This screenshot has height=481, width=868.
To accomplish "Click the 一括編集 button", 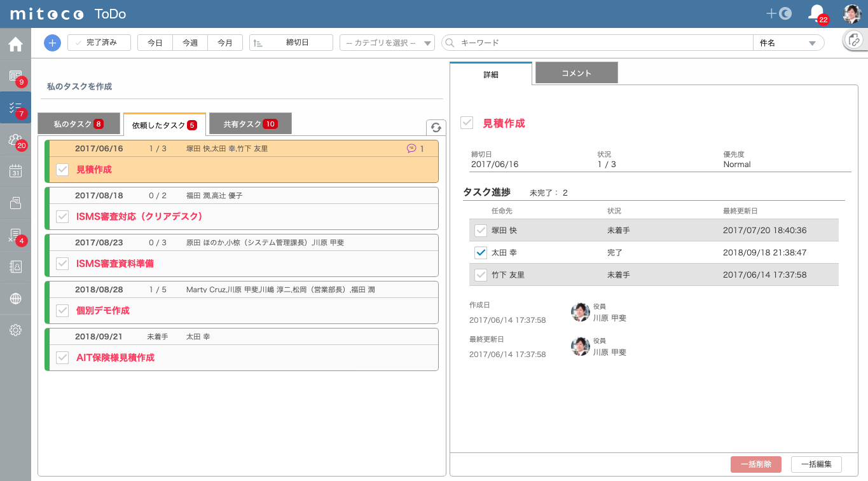I will click(816, 464).
